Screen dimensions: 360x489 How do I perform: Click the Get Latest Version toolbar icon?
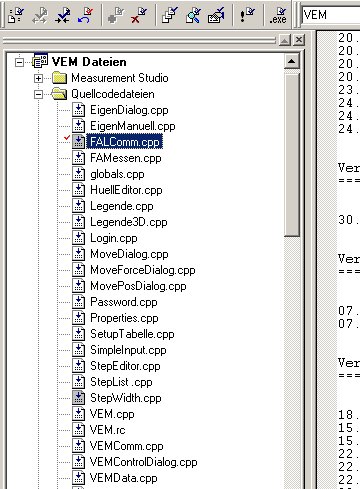pyautogui.click(x=16, y=15)
